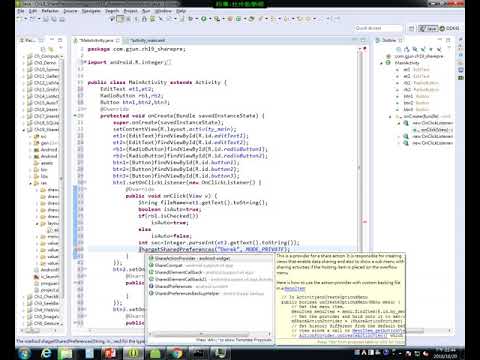Select the assets folder
This screenshot has width=480, height=360.
point(43,163)
